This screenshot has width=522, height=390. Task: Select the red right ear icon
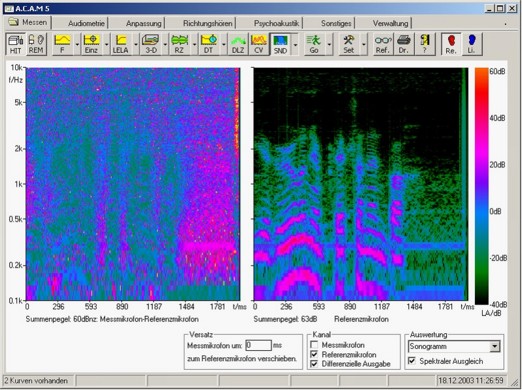451,44
